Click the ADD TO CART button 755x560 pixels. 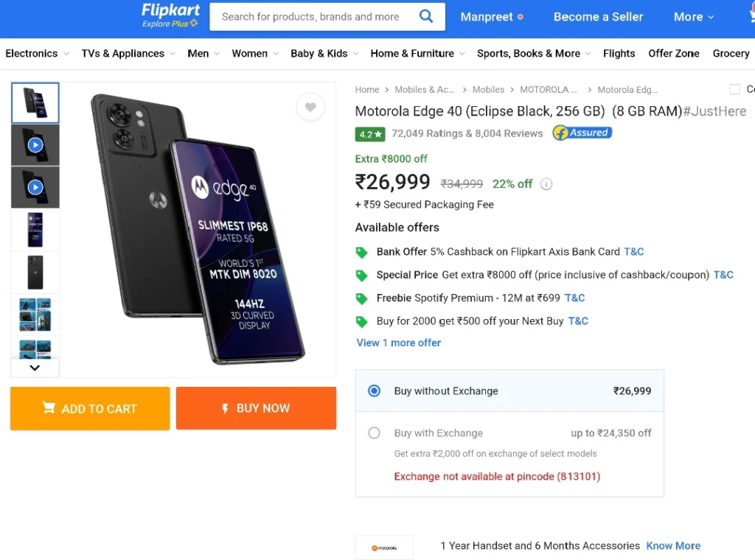click(x=90, y=408)
